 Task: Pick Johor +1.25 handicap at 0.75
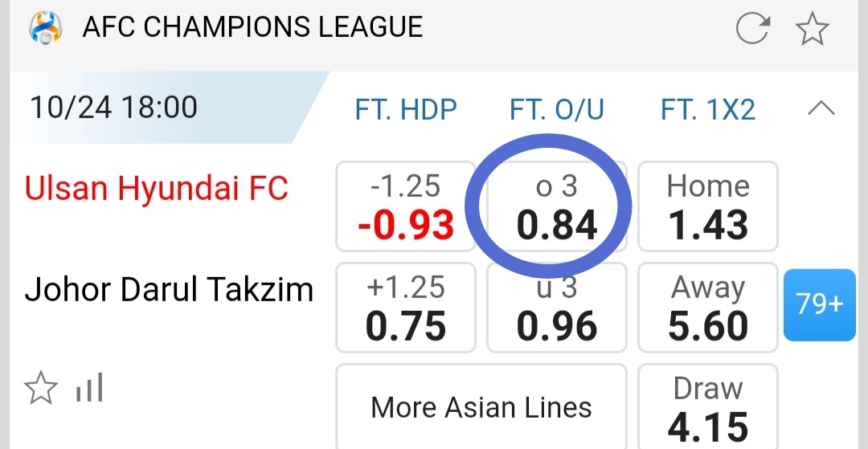(x=406, y=308)
